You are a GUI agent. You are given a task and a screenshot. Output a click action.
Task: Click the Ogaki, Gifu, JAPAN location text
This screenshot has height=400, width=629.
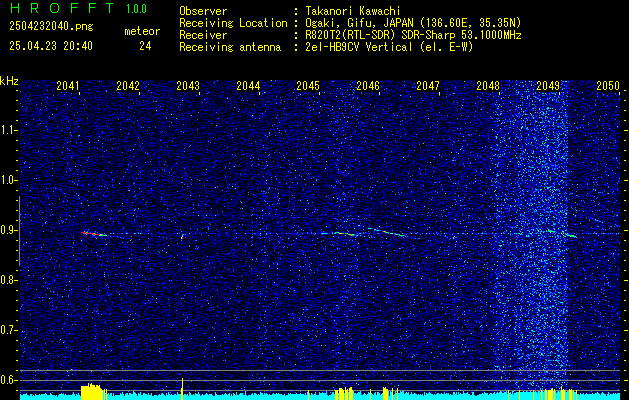click(413, 23)
